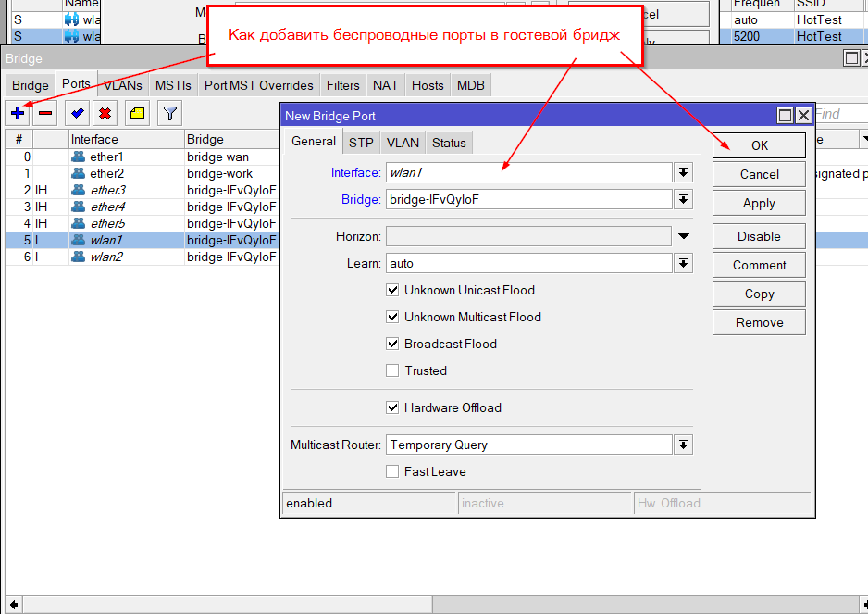The width and height of the screenshot is (868, 614).
Task: Open the Bridge dropdown arrow
Action: click(684, 199)
